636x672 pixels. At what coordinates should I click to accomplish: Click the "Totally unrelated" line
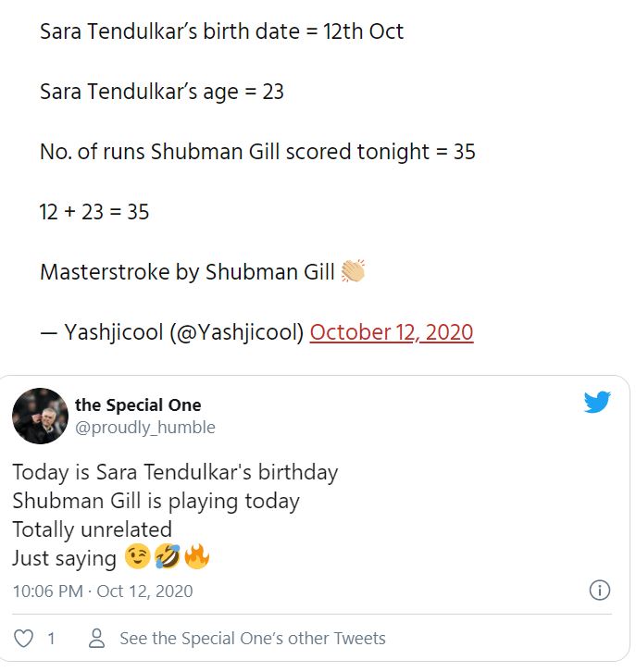[92, 529]
